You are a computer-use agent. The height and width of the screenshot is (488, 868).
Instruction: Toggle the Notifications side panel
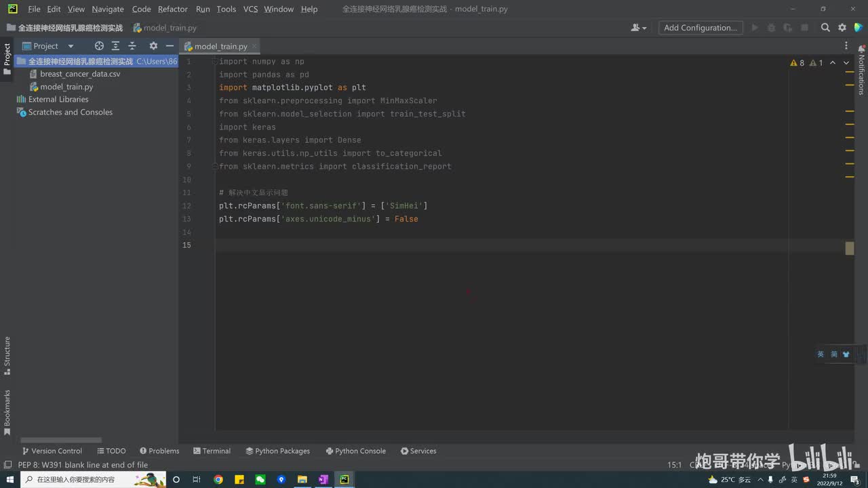[861, 69]
